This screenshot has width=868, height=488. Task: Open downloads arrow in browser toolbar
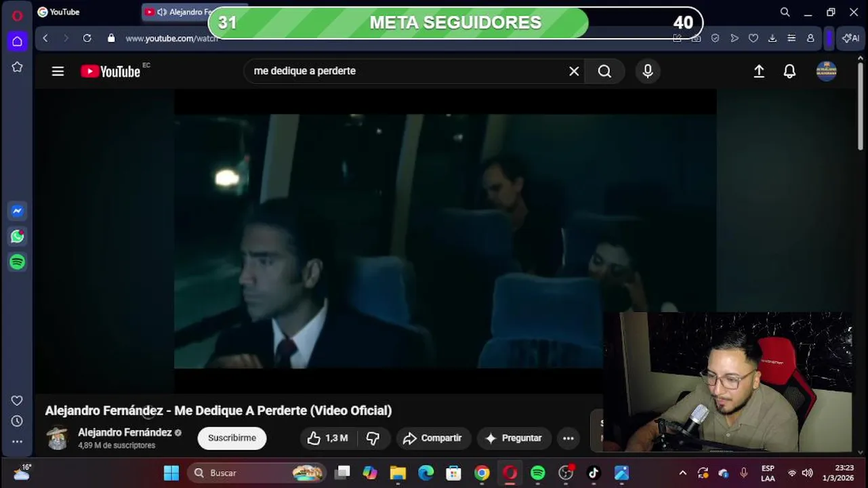772,39
